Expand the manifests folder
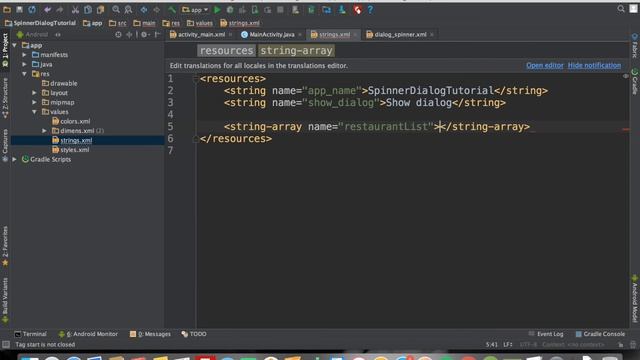This screenshot has height=360, width=640. point(24,55)
